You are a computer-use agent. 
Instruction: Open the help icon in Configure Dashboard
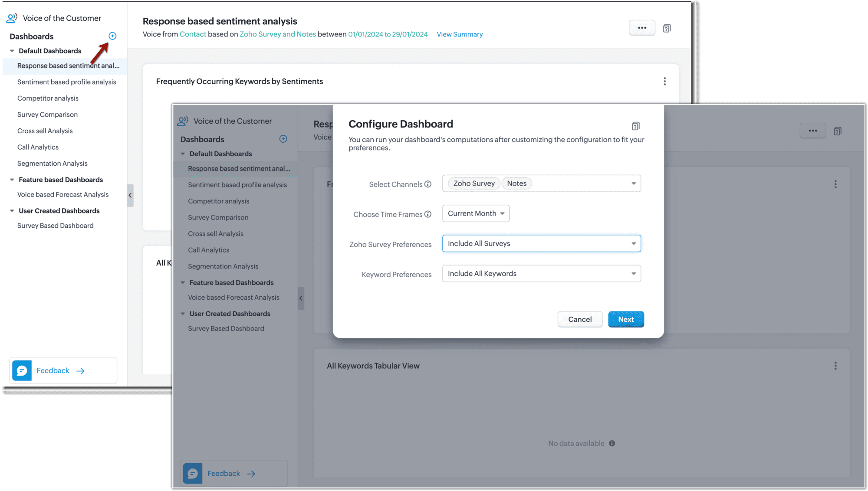[x=636, y=126]
